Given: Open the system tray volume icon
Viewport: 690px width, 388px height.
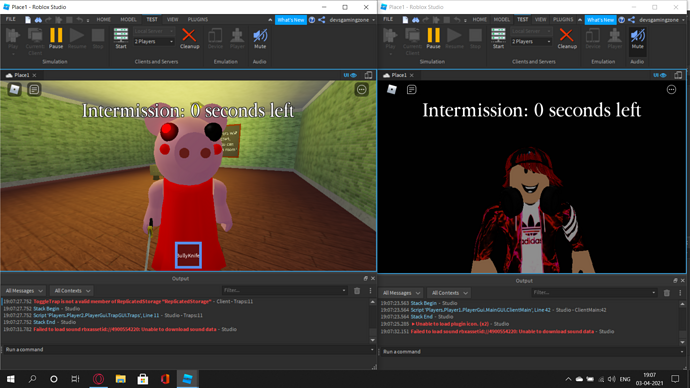Looking at the screenshot, I should click(612, 379).
